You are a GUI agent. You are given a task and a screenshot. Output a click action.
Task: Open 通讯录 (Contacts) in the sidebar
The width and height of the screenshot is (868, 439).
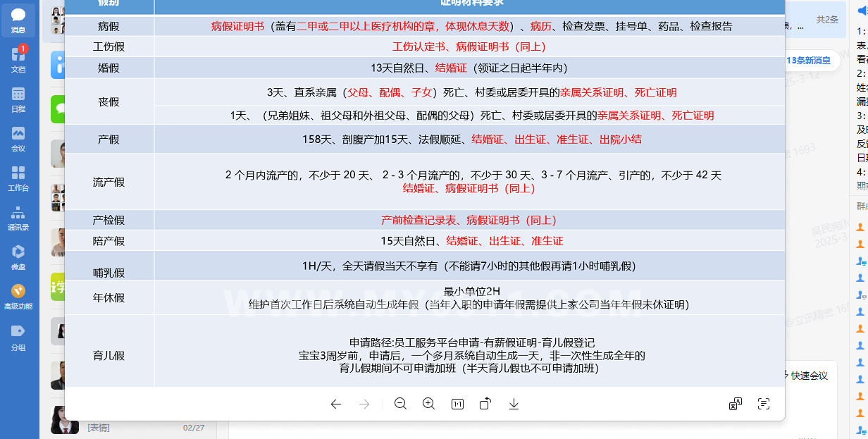(18, 217)
